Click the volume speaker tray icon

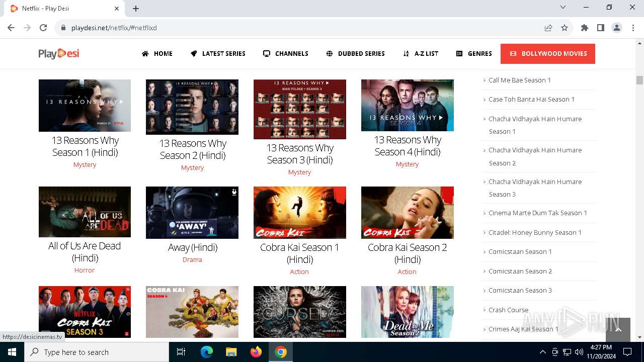(x=579, y=352)
